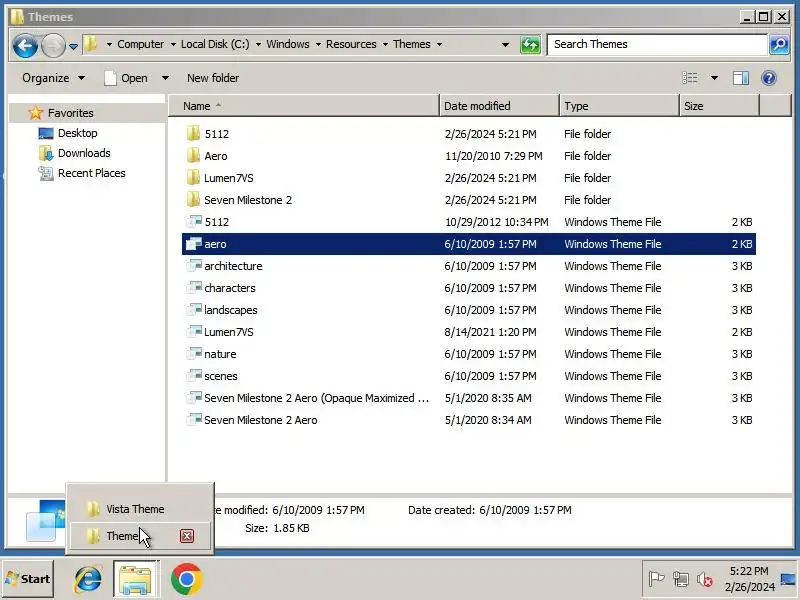Navigate to Resources breadcrumb
The image size is (800, 600).
[x=351, y=44]
